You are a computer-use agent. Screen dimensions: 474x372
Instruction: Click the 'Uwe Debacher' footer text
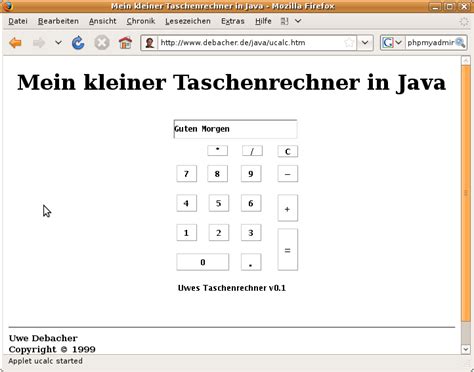[x=43, y=338]
